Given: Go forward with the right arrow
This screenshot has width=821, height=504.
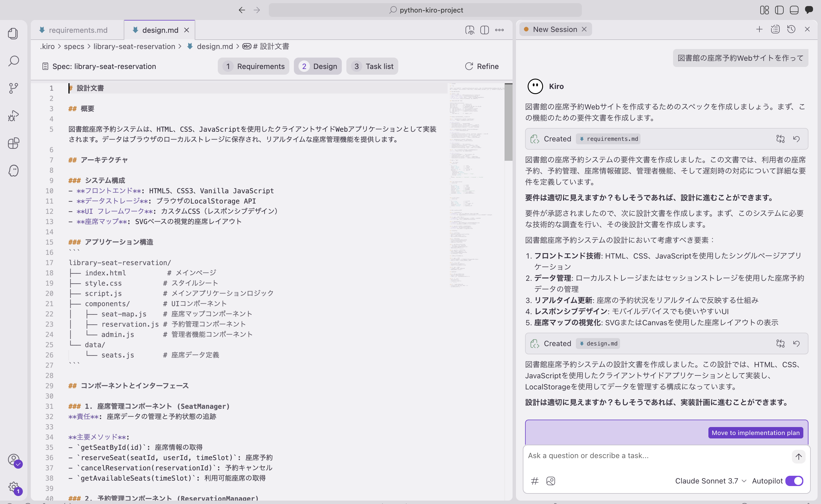Looking at the screenshot, I should (257, 10).
